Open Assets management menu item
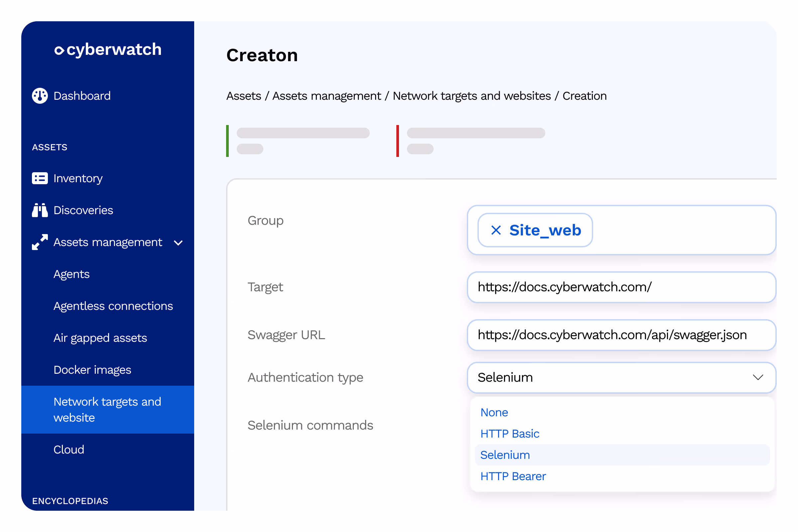 108,242
